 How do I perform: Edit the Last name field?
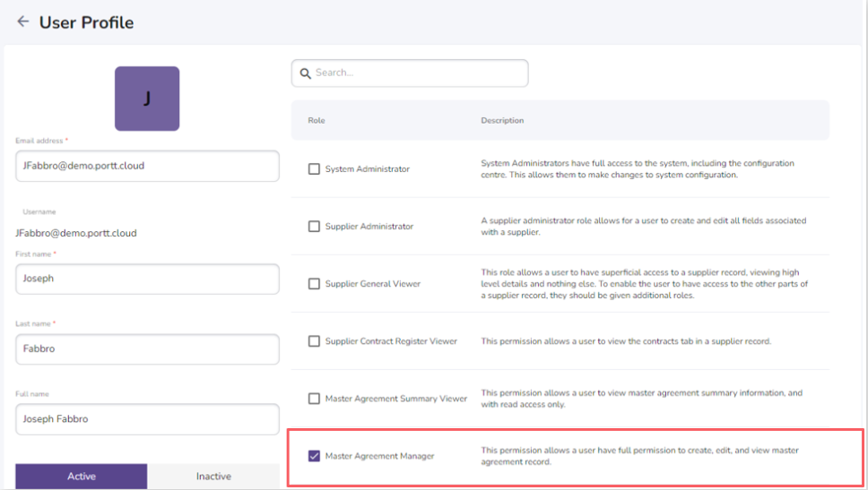(147, 348)
